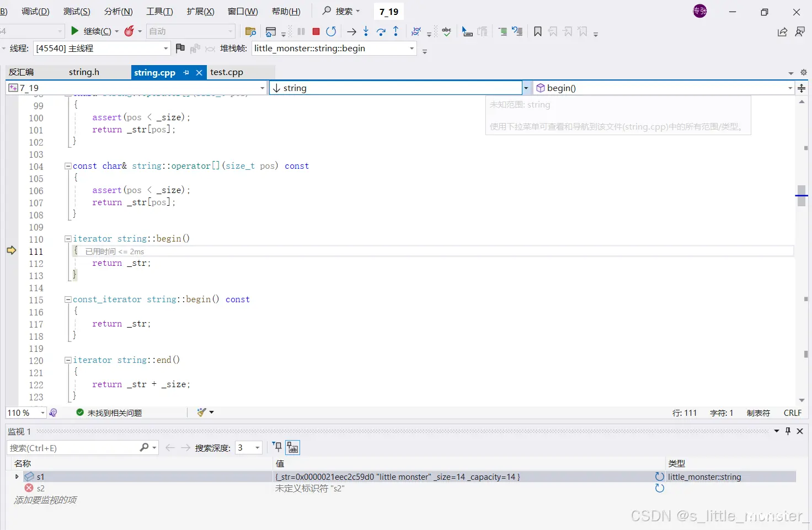Screen dimensions: 812x530
Task: Toggle auto-hide pin on Watch 1 panel
Action: coord(788,431)
